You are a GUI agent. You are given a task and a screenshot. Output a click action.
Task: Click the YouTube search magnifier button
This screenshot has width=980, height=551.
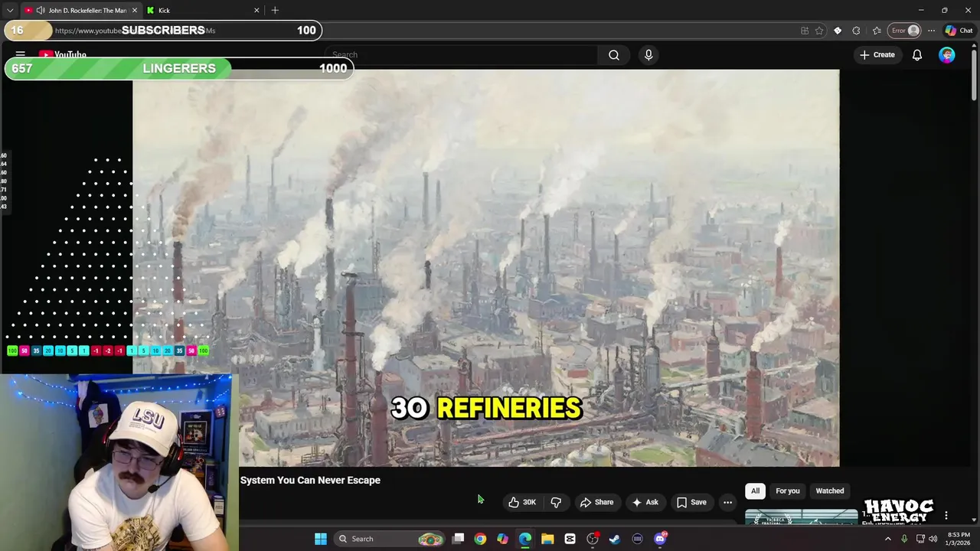click(x=613, y=55)
